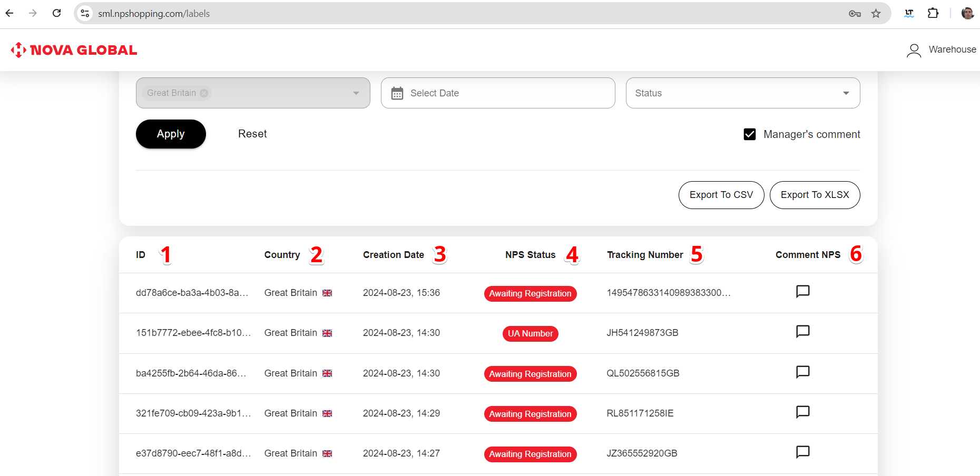
Task: Click tracking number RL851171258IE
Action: point(640,413)
